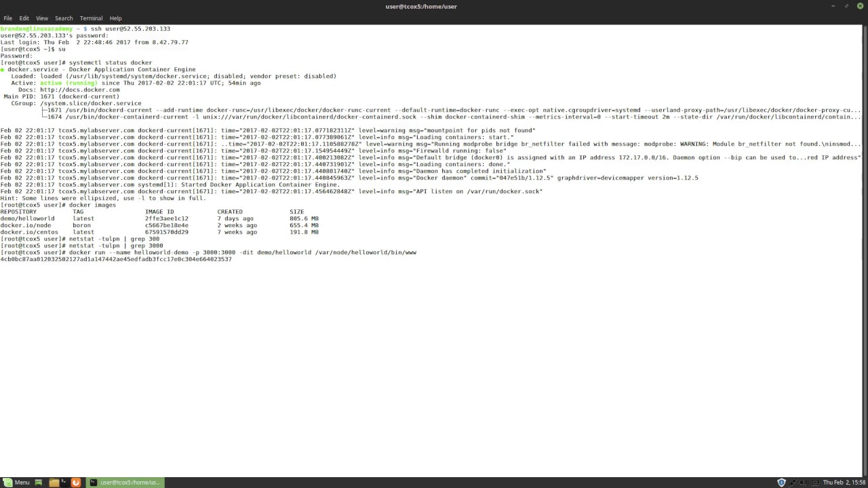
Task: Select the user@tcox5 terminal taskbar entry
Action: (125, 483)
